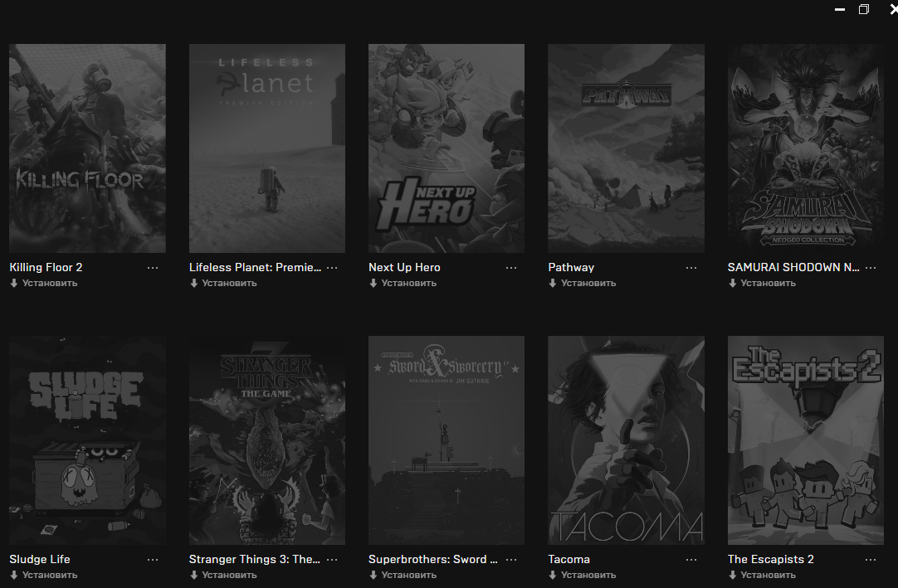Install Superbrothers: Sword via Установить
Viewport: 898px width, 588px height.
tap(403, 575)
